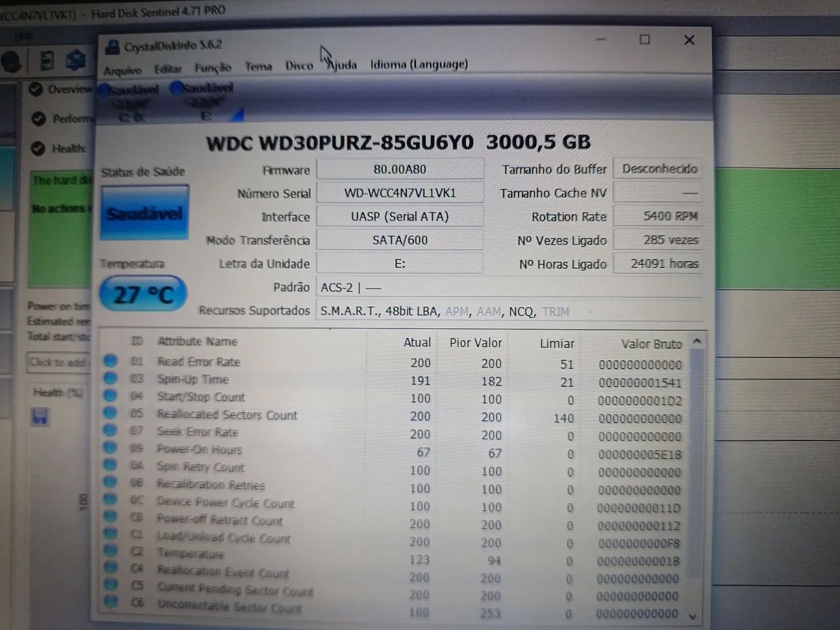Viewport: 840px width, 630px height.
Task: Click the Atual column header
Action: (x=417, y=343)
